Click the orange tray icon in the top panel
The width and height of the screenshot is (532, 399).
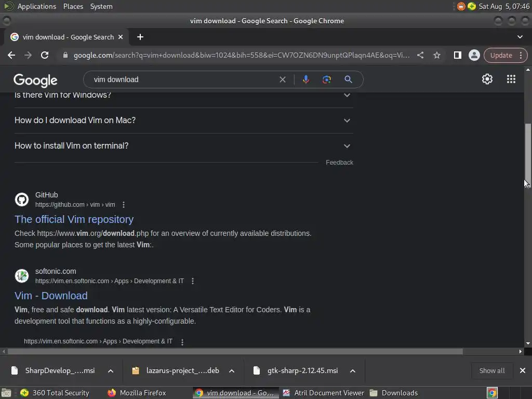point(461,6)
